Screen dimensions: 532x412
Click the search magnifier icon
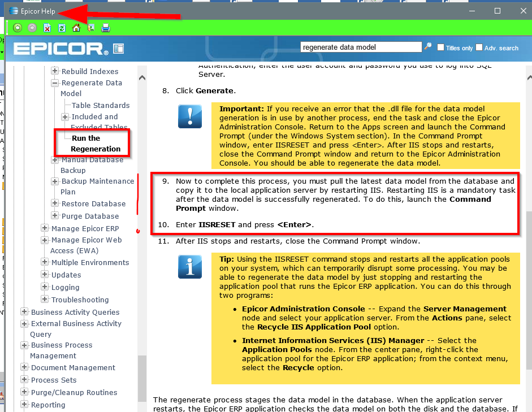[428, 46]
